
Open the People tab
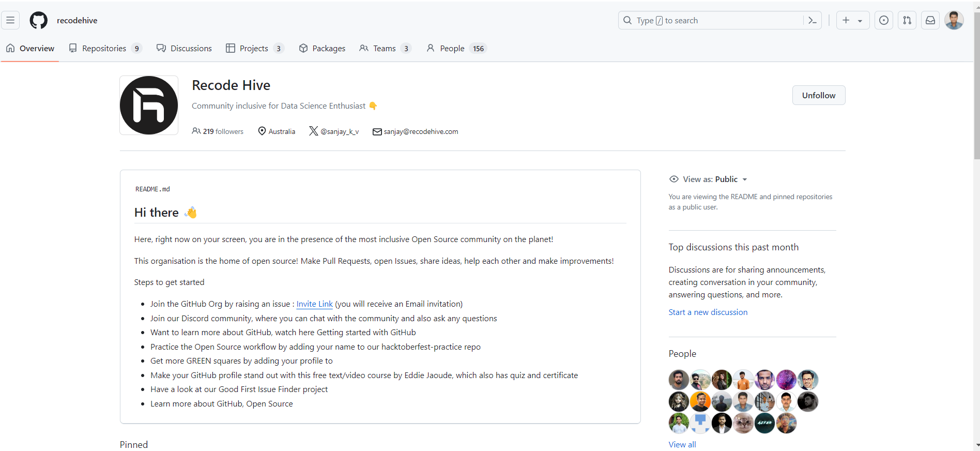[x=456, y=48]
